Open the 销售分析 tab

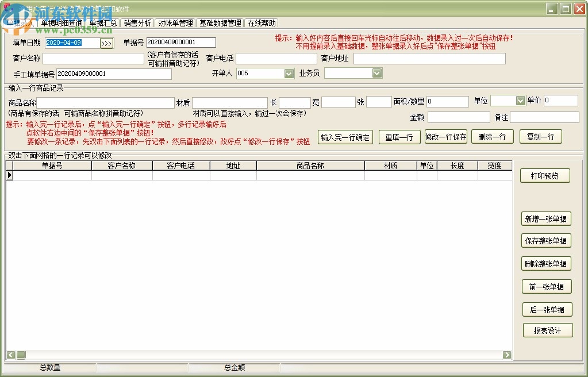[137, 23]
